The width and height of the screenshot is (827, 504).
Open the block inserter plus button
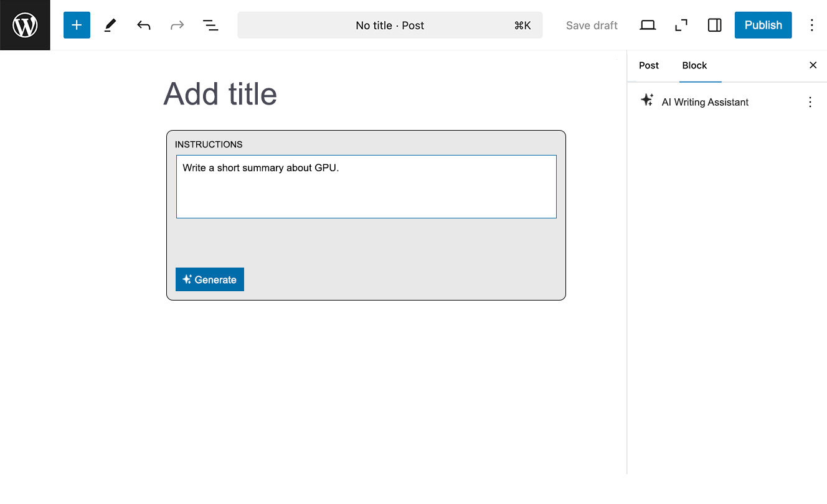tap(77, 25)
